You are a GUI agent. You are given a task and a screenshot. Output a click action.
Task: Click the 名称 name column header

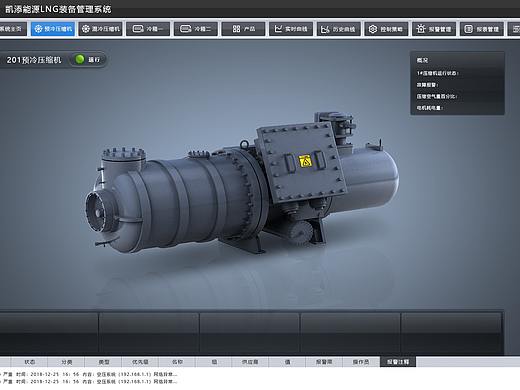coord(177,362)
